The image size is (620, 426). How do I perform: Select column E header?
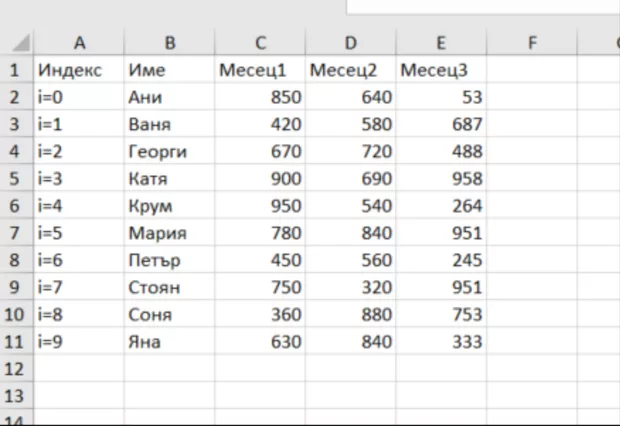point(441,43)
